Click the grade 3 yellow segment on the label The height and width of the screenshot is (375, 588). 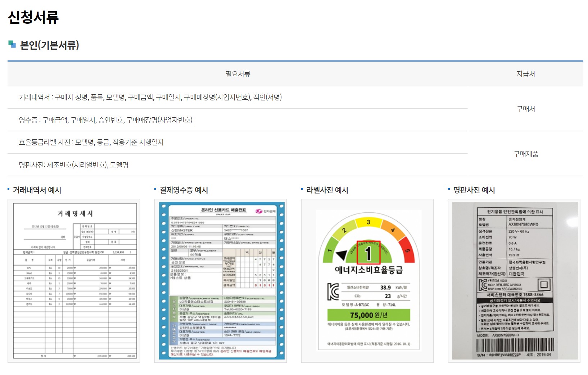tap(368, 222)
